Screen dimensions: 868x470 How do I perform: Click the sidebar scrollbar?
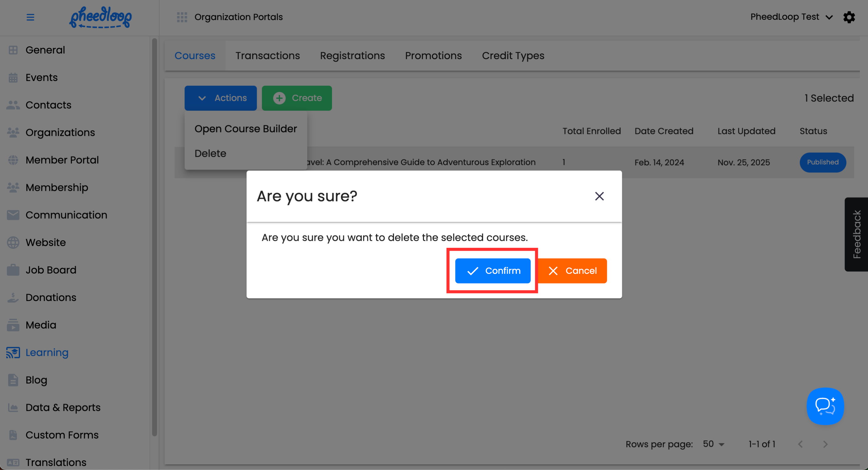[154, 236]
